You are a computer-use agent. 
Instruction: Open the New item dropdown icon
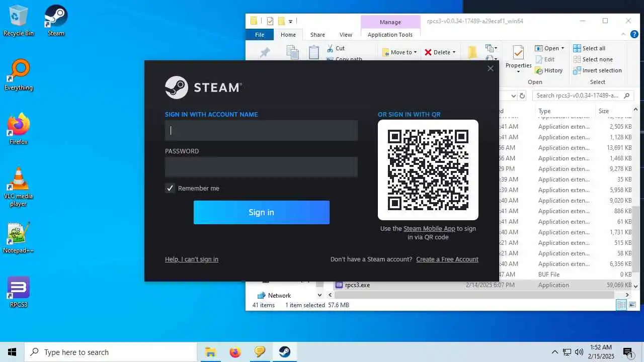[x=491, y=48]
